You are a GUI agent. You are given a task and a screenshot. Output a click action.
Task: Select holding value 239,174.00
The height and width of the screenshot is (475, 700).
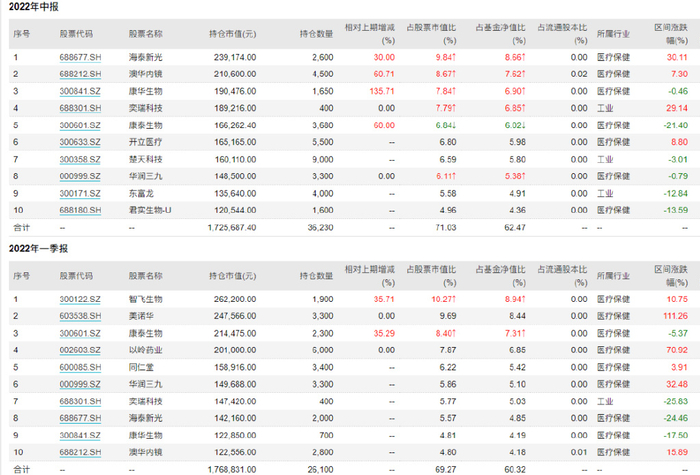click(x=235, y=57)
